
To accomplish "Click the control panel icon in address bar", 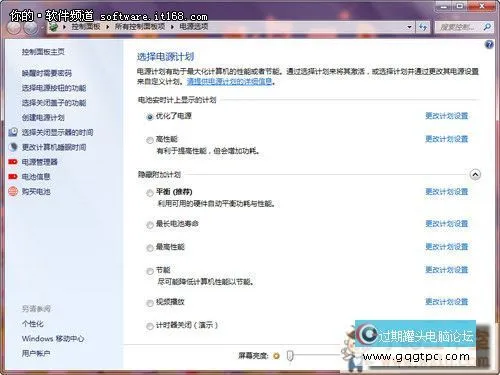I will pos(54,27).
